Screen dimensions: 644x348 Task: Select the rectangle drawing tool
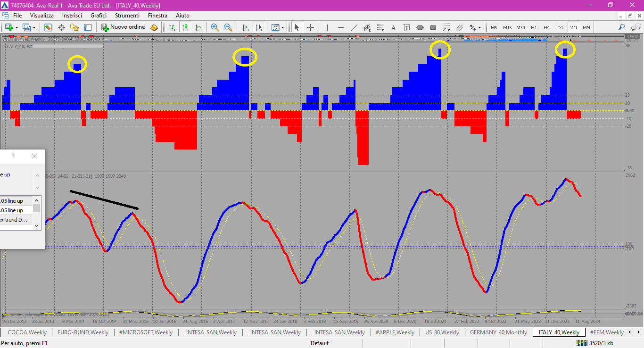click(433, 27)
